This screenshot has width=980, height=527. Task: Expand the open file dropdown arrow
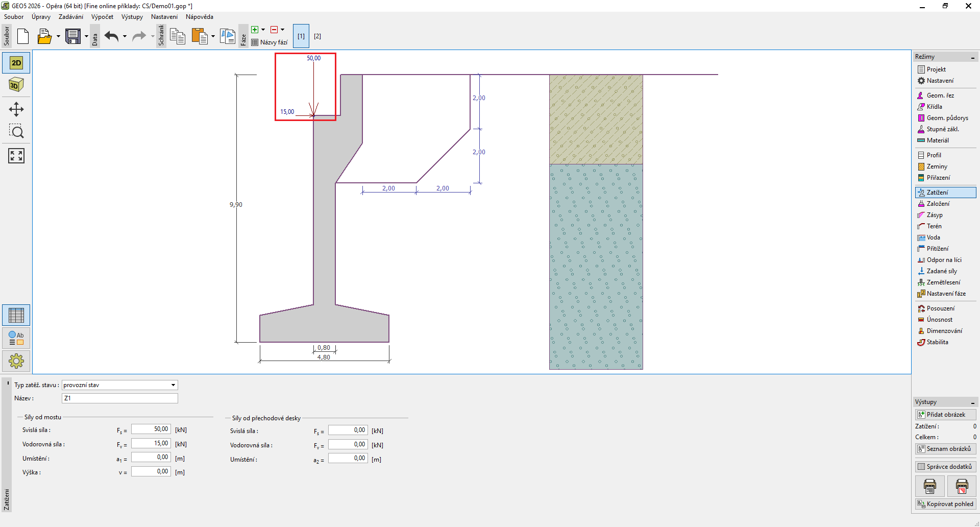click(58, 36)
